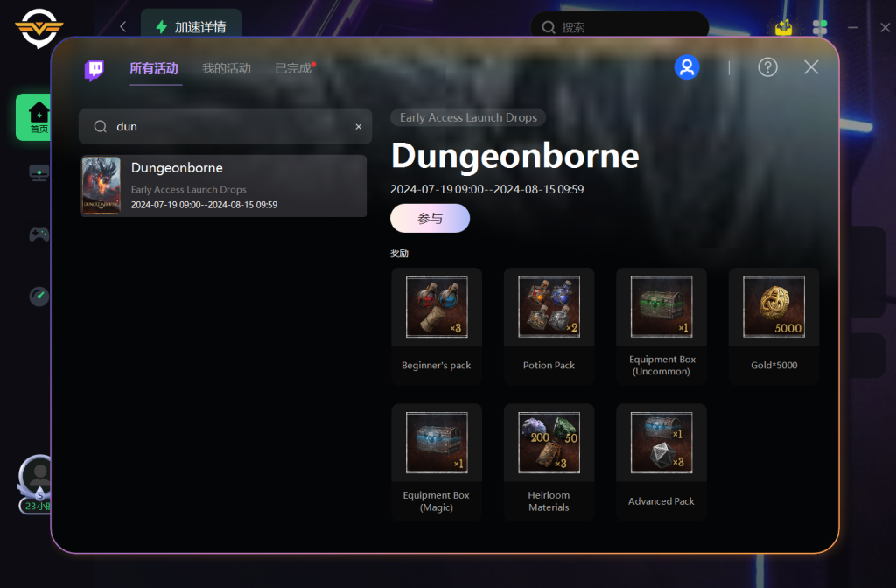Image resolution: width=896 pixels, height=588 pixels.
Task: Click the large Dungeonborne title heading
Action: pyautogui.click(x=514, y=156)
